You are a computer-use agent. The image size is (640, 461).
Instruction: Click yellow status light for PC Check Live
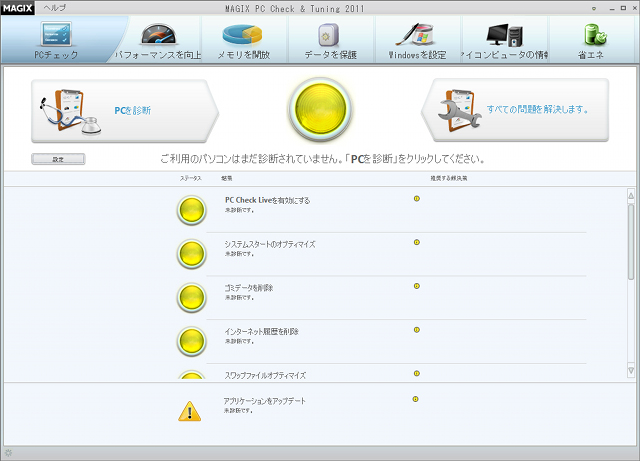coord(191,210)
